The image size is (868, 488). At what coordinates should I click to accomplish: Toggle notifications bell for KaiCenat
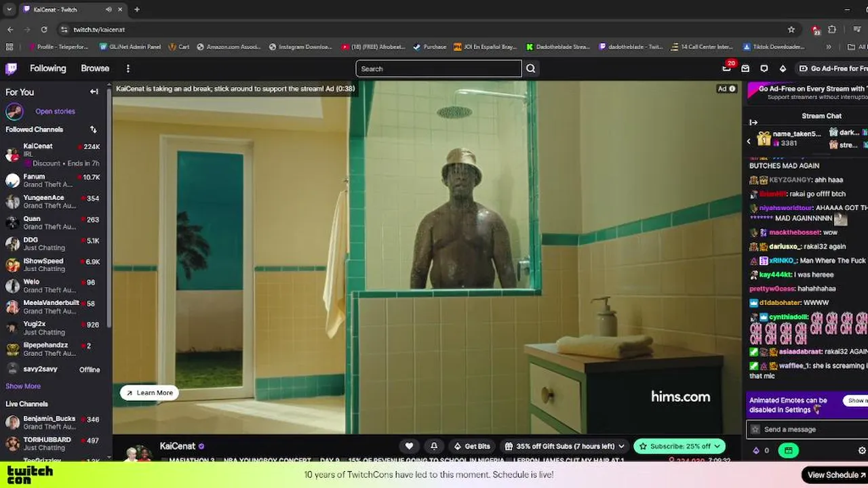(x=434, y=446)
